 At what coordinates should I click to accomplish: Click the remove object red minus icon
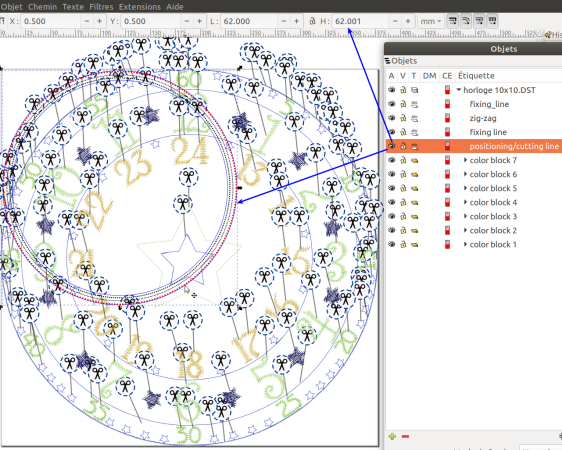click(x=405, y=436)
